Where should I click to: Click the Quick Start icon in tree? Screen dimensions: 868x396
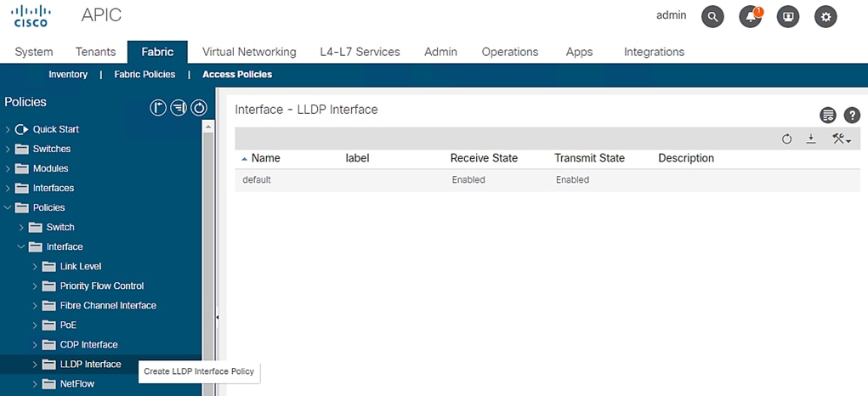coord(22,129)
